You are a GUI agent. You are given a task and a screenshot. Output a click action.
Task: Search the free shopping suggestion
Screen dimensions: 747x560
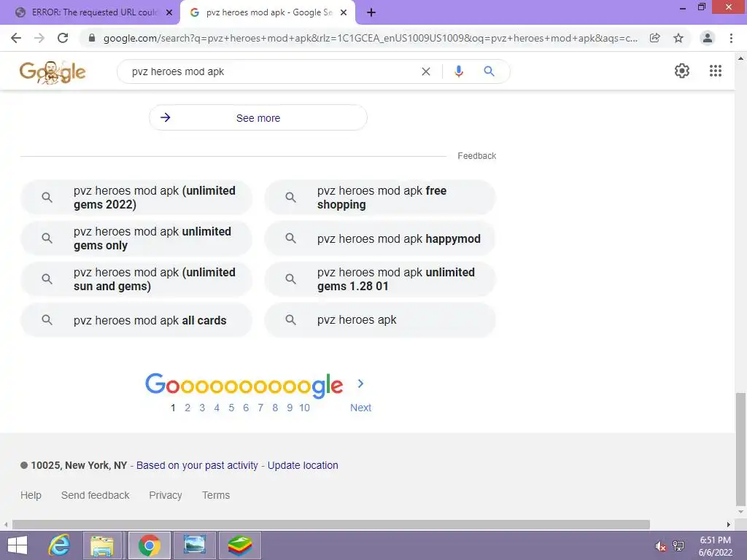pyautogui.click(x=380, y=198)
